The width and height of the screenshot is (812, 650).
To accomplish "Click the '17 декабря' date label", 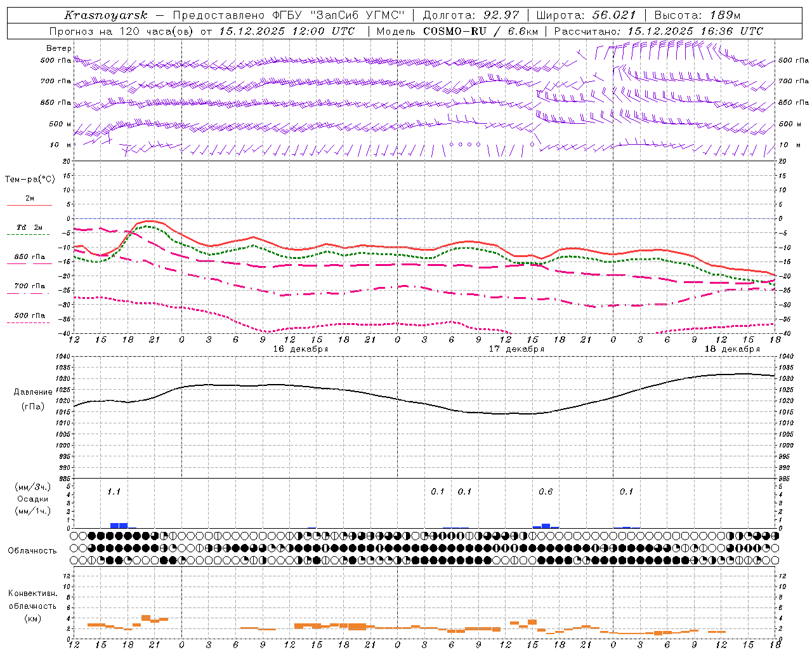I will [x=516, y=349].
